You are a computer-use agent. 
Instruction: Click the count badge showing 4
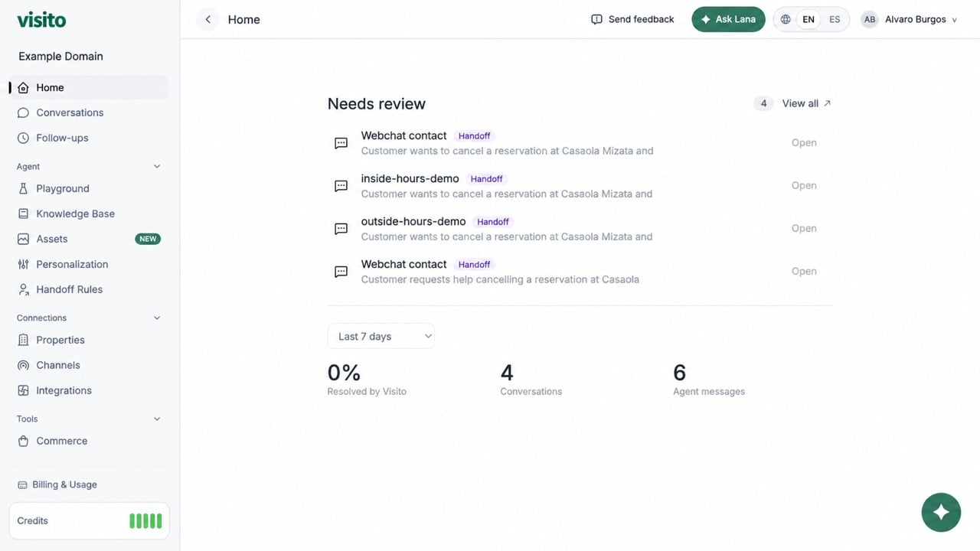pos(763,103)
